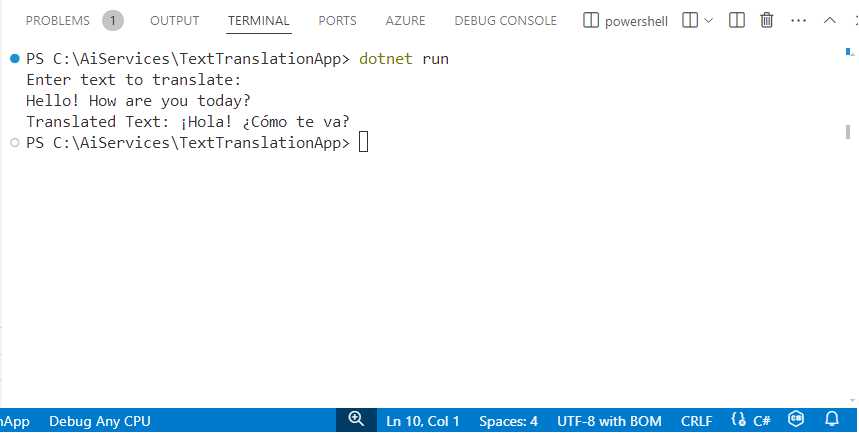Click the problems count badge 1
Screen dimensions: 859x433
(x=113, y=21)
